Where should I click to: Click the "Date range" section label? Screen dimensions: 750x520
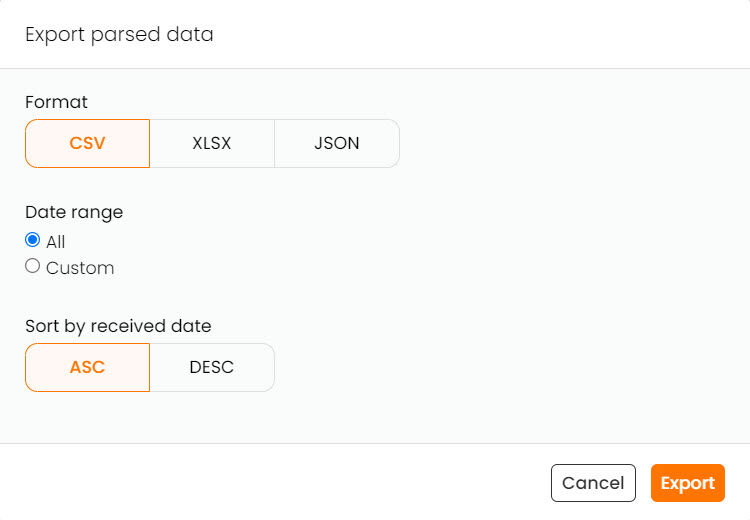74,212
